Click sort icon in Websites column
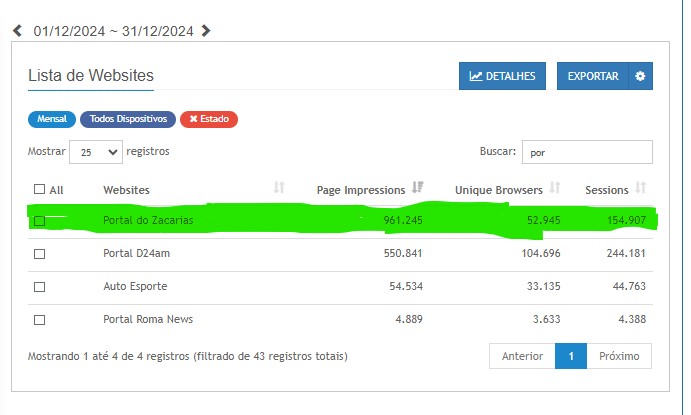 pyautogui.click(x=279, y=188)
